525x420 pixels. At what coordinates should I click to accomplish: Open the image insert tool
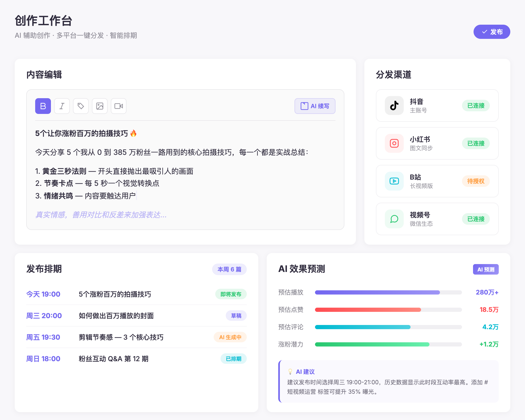click(99, 106)
